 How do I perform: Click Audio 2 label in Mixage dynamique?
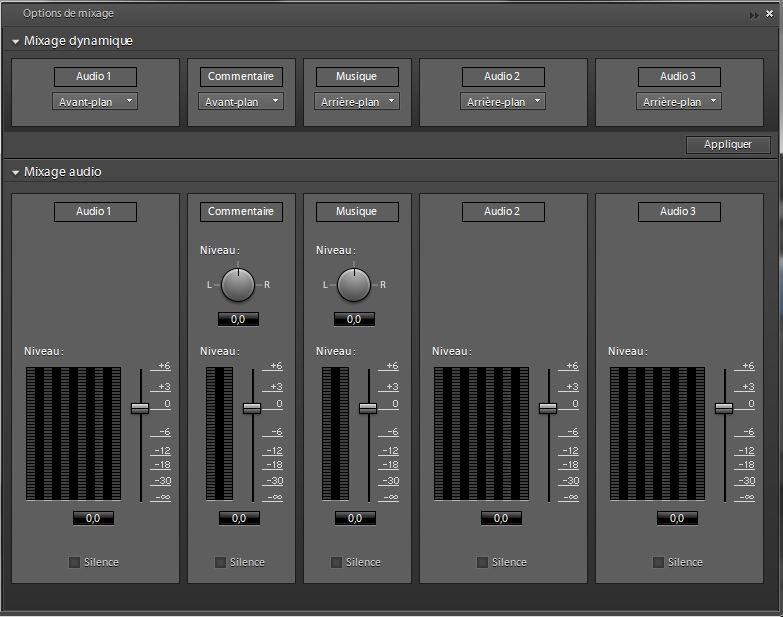coord(503,76)
